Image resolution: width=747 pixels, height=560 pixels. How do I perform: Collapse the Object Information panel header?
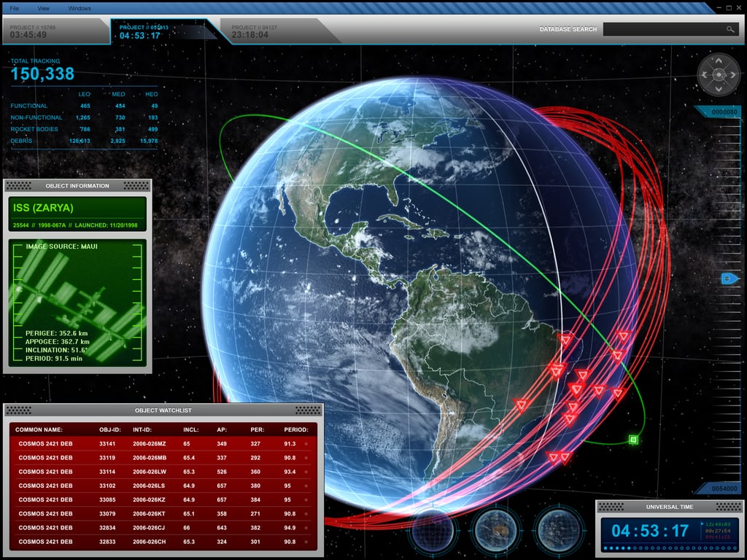pyautogui.click(x=79, y=186)
